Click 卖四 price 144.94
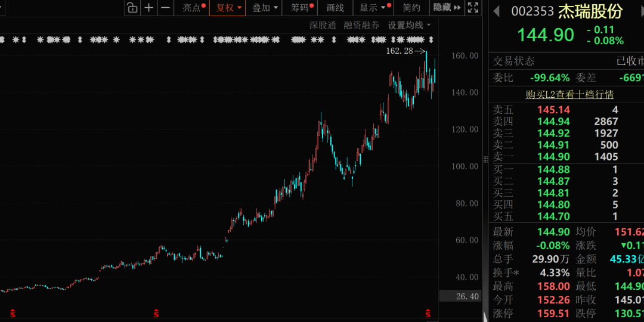This screenshot has width=644, height=322. 553,121
